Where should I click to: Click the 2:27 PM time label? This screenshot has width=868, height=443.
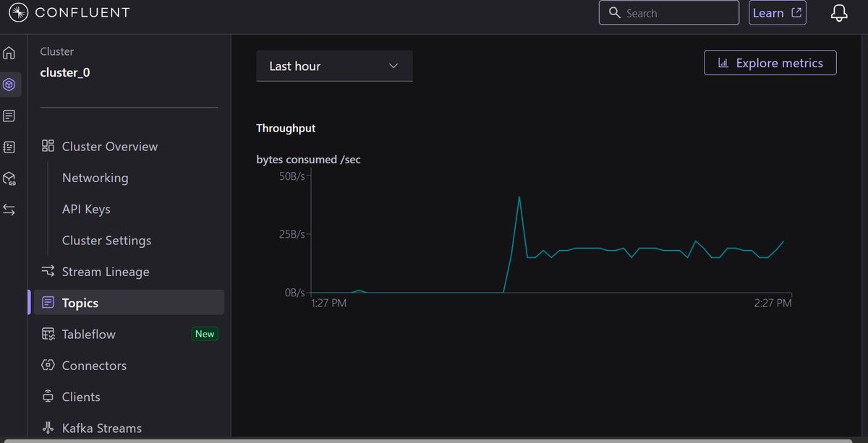(773, 304)
